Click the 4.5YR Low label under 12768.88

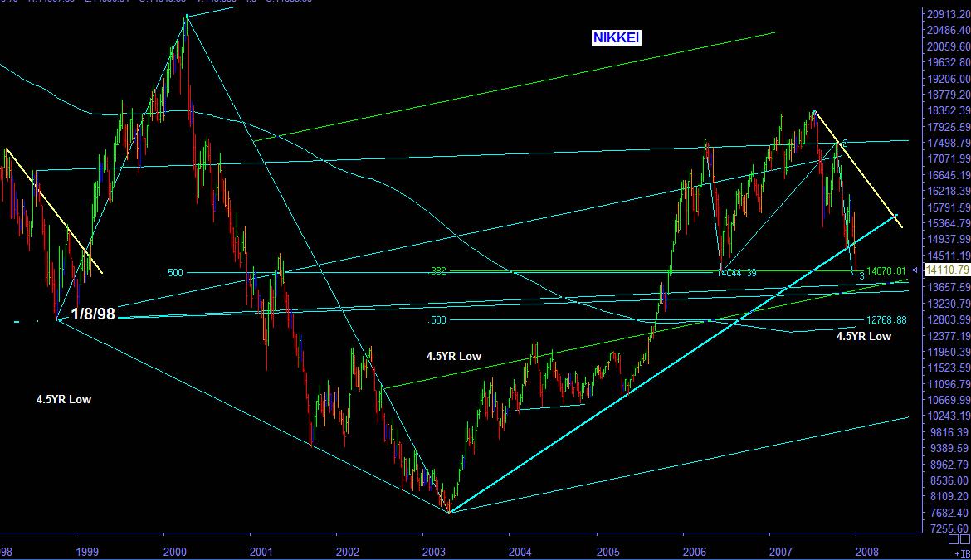(x=864, y=337)
